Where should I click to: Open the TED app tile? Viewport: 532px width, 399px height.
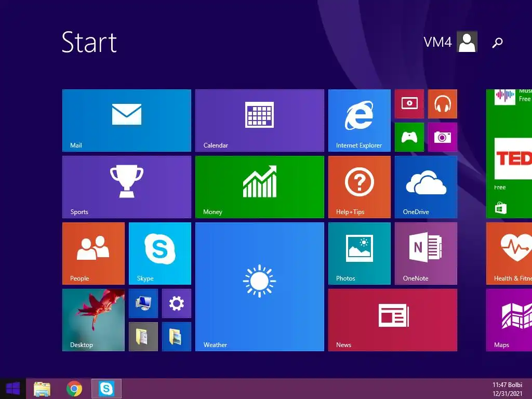[513, 158]
